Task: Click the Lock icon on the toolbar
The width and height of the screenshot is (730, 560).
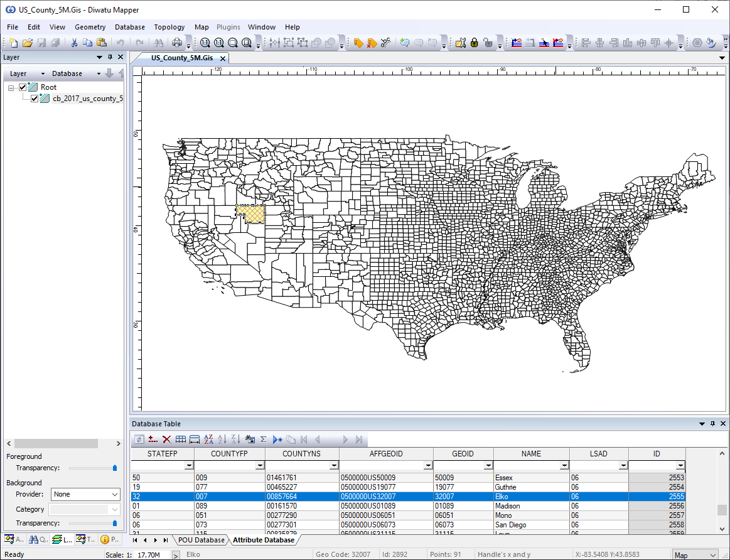Action: [x=474, y=43]
